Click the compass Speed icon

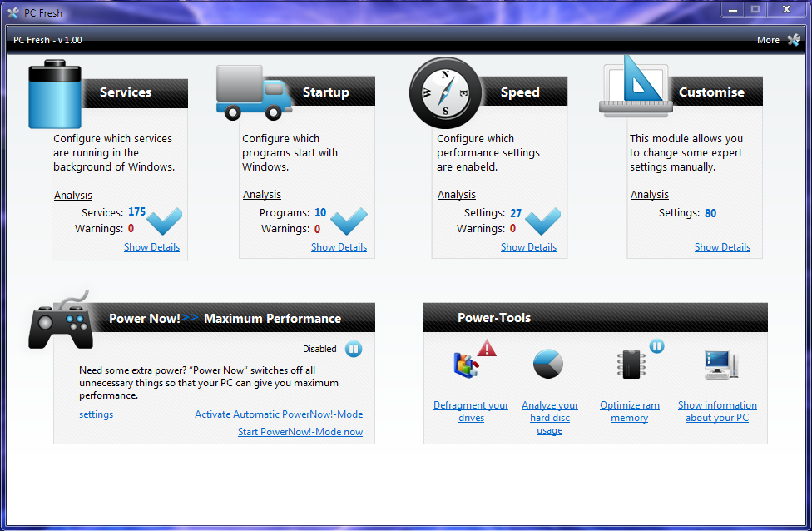[x=445, y=92]
